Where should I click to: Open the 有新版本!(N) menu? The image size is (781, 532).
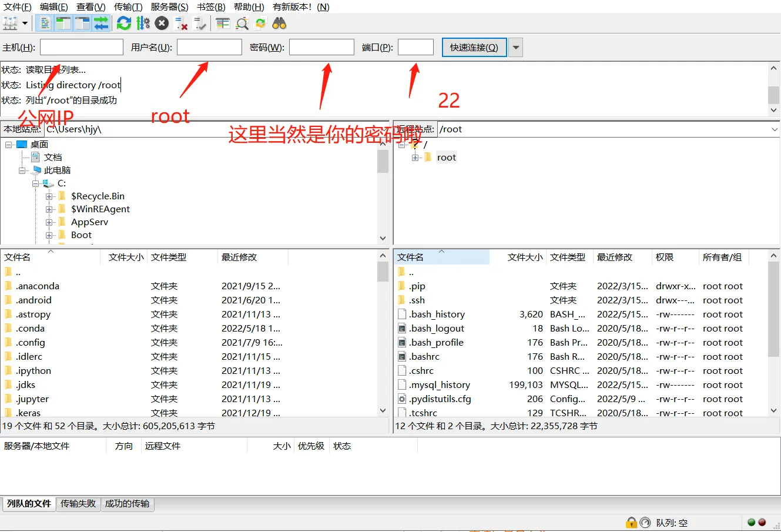[x=301, y=7]
